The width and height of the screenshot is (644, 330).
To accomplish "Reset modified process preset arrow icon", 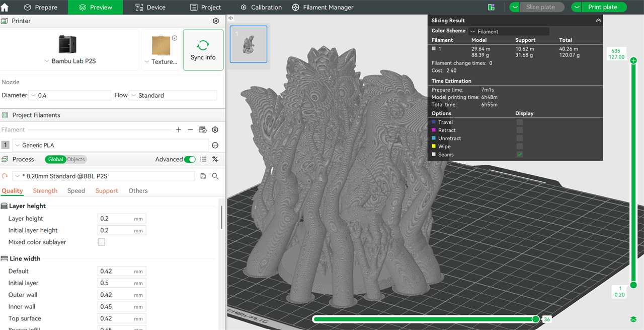I will click(x=5, y=176).
